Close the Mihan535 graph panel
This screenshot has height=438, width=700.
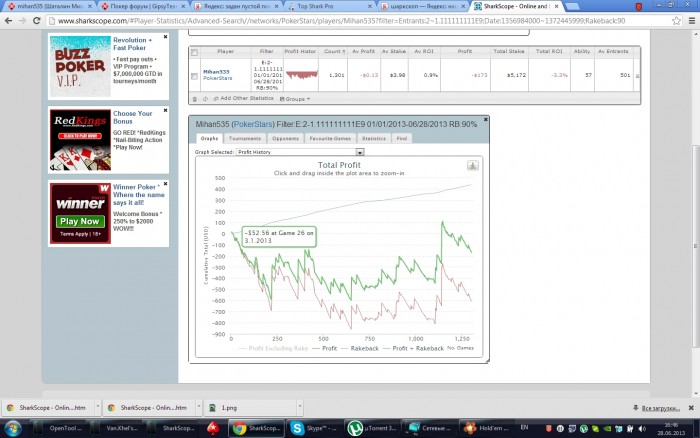pyautogui.click(x=486, y=119)
